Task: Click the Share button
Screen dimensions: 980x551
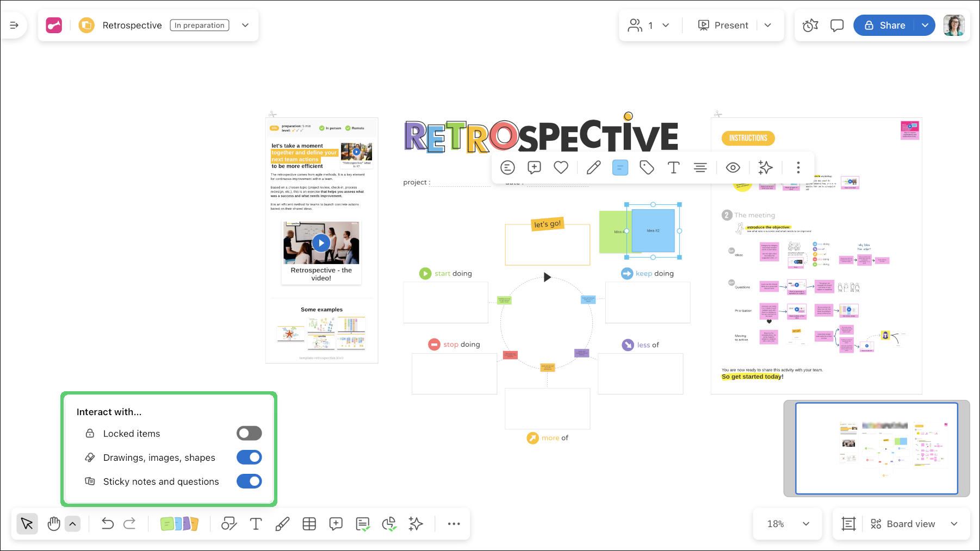Action: 885,26
